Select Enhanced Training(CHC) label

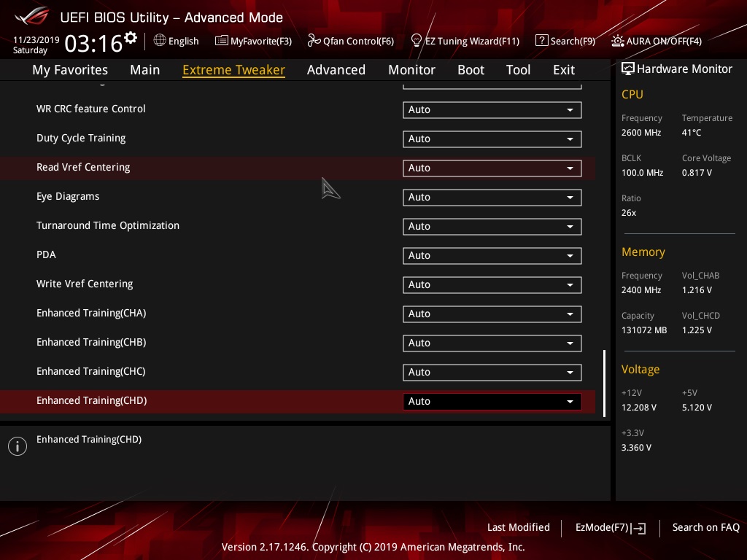91,371
